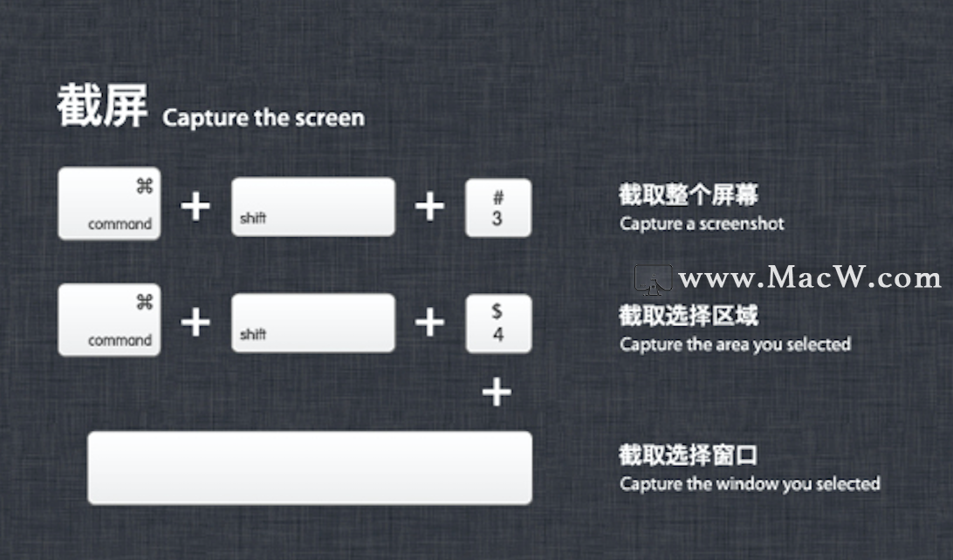Open the www.MacW.com watermark link
The image size is (953, 560).
click(x=810, y=277)
